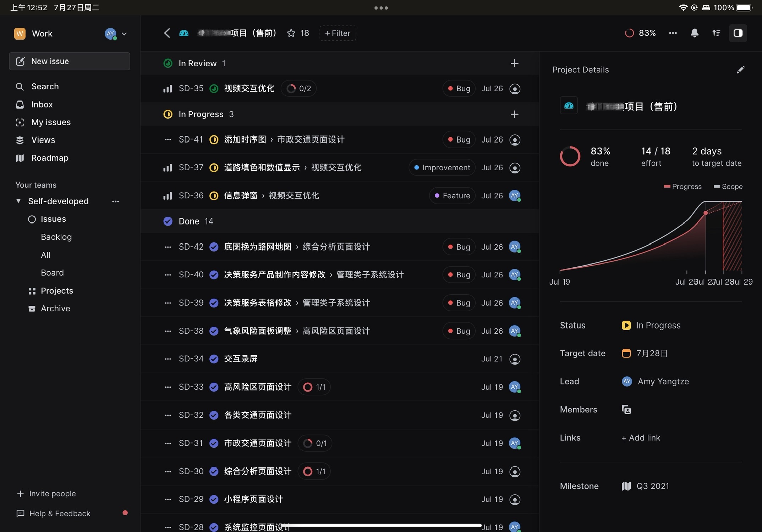Click priority bars icon on SD-37
Screen dimensions: 762x532
(168, 167)
